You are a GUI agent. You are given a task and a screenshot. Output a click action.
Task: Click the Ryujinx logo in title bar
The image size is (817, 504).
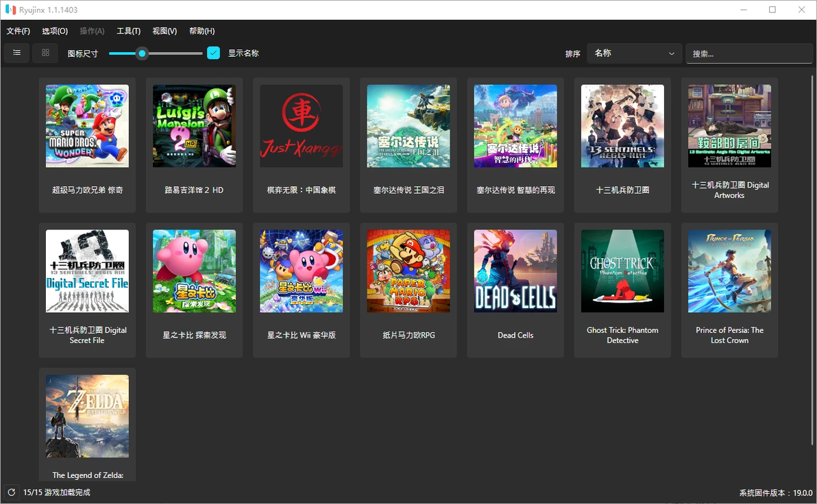point(10,10)
